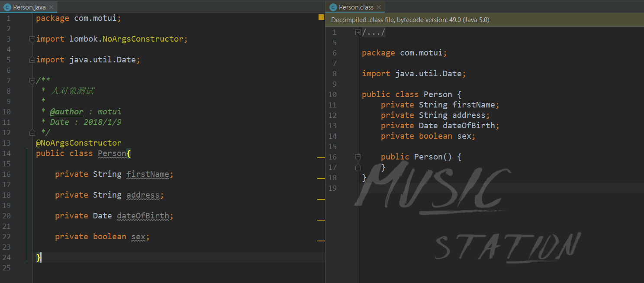Viewport: 644px width, 283px height.
Task: Close the Person.java editor tab
Action: click(x=51, y=7)
